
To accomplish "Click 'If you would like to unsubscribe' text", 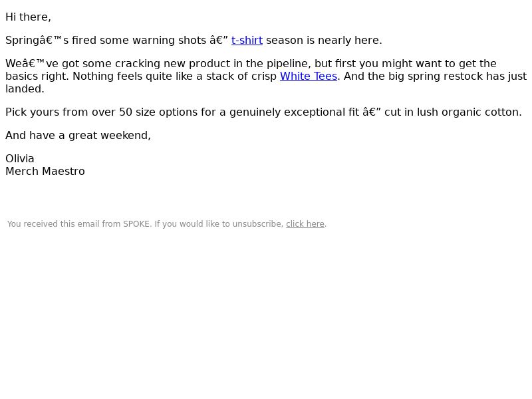I will [x=219, y=224].
